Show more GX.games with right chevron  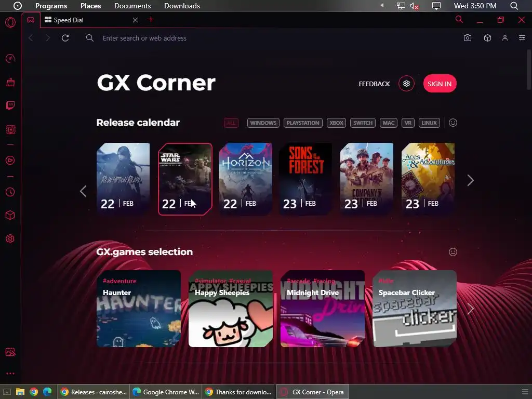coord(470,309)
